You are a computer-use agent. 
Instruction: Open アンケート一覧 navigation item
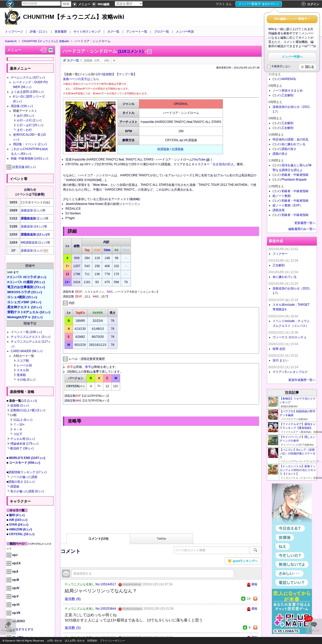pyautogui.click(x=137, y=32)
